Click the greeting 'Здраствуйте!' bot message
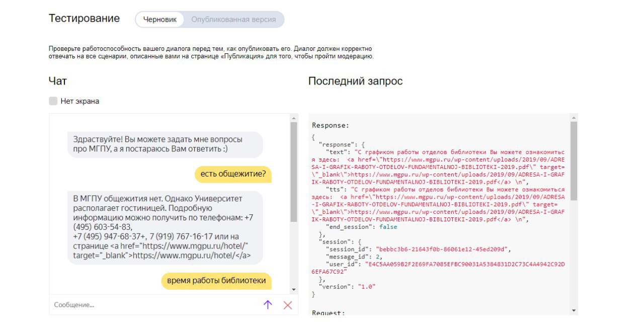 [165, 144]
